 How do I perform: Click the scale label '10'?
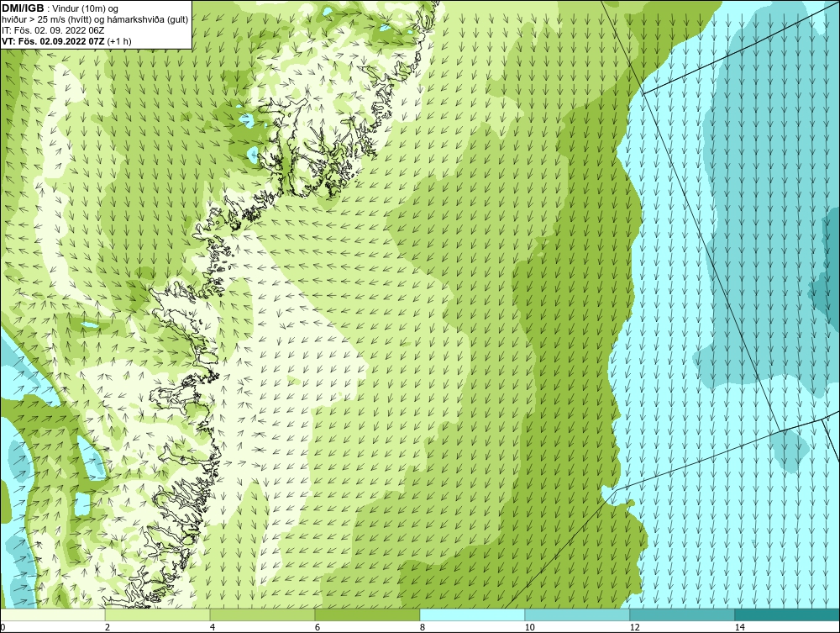coord(529,628)
